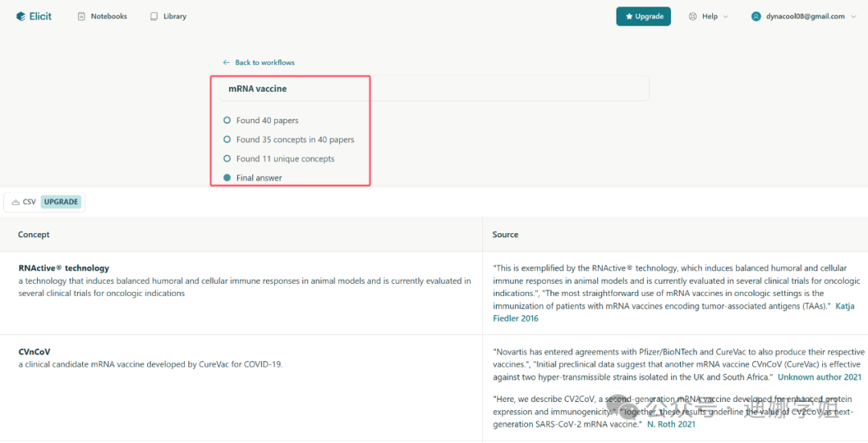The width and height of the screenshot is (868, 443).
Task: Go back to workflows
Action: click(259, 63)
